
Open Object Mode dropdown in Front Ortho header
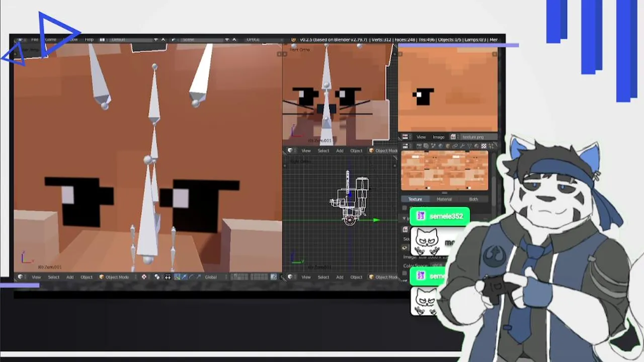point(383,151)
